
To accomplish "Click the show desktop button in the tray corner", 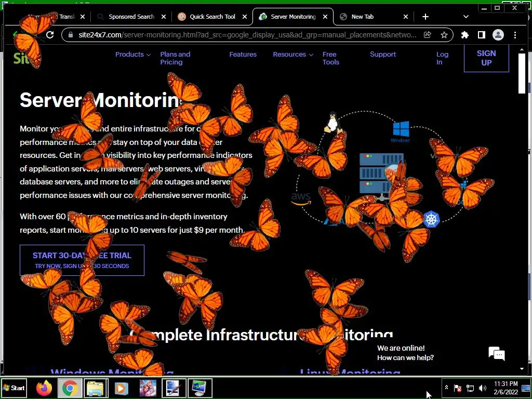I will (x=526, y=388).
